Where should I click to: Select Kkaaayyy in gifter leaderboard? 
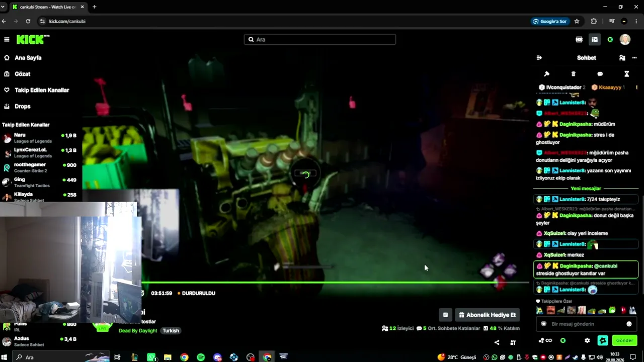point(608,87)
